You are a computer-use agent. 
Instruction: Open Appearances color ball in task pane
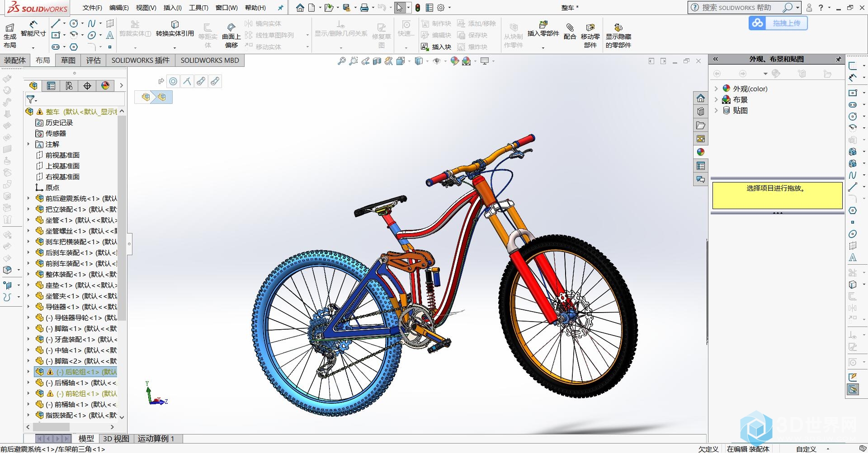[x=700, y=152]
